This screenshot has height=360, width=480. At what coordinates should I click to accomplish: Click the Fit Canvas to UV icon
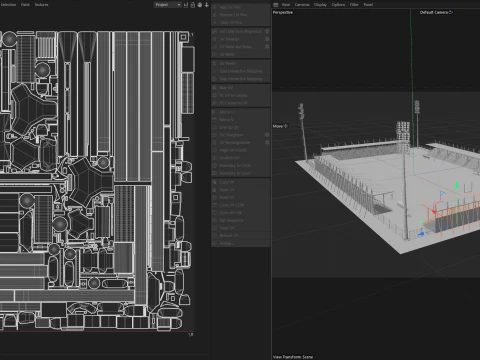coord(215,103)
